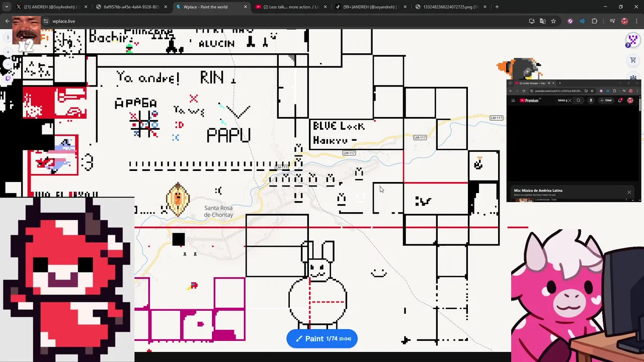Open the purple circular extension icon
Image resolution: width=644 pixels, height=362 pixels.
tap(570, 21)
